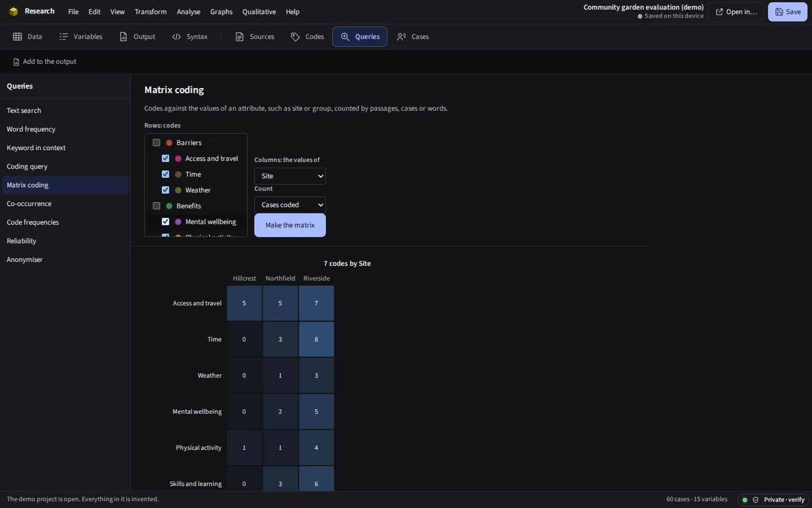Screen dimensions: 812x508
Task: Click Riverside cell for Time showing 8
Action: 316,339
